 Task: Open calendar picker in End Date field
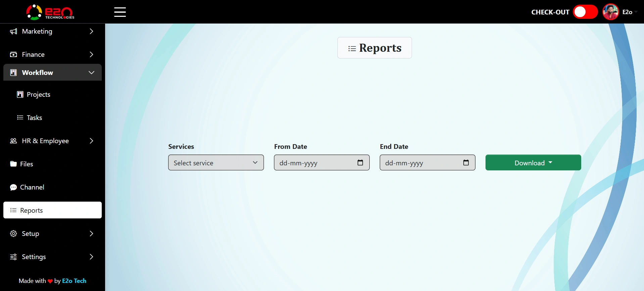pyautogui.click(x=466, y=163)
